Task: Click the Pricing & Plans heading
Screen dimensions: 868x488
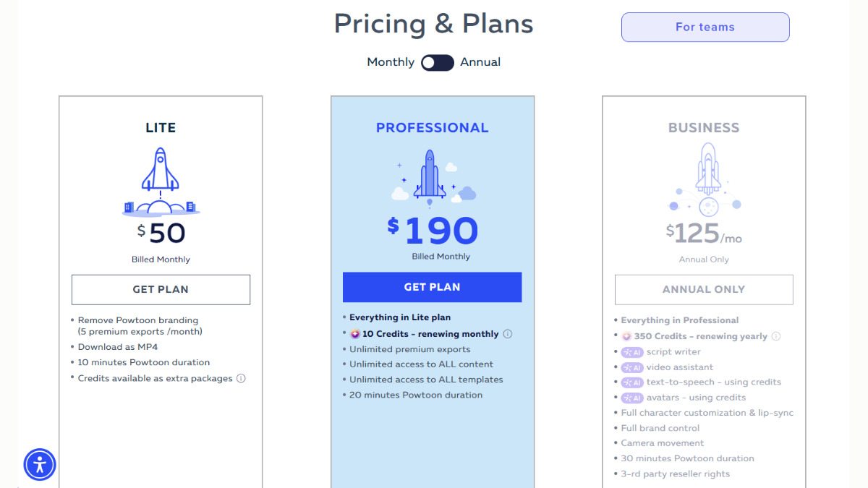Action: pyautogui.click(x=433, y=25)
